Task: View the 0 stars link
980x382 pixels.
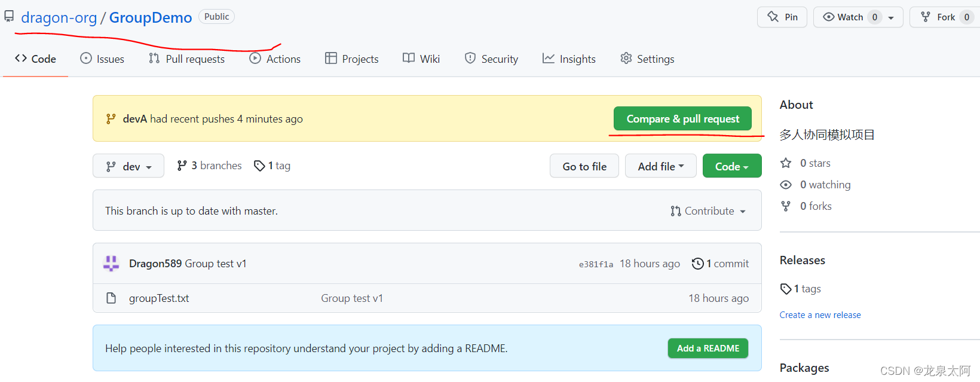Action: (x=815, y=163)
